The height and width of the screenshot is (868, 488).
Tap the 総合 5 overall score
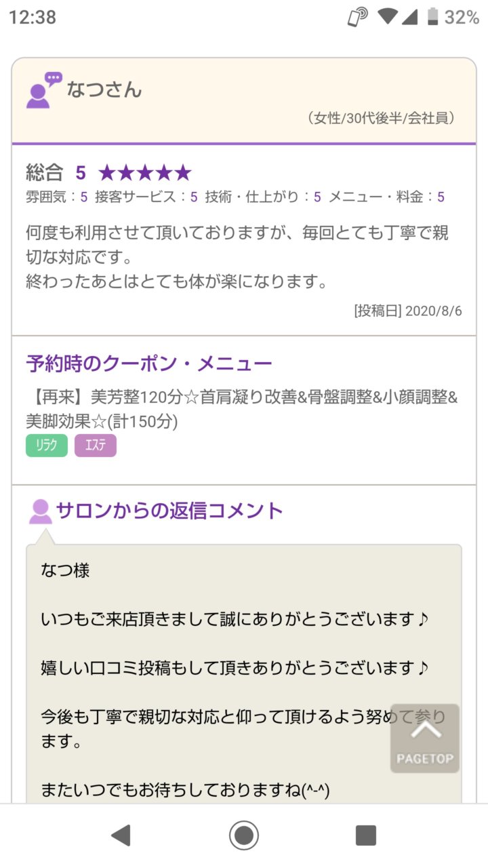coord(56,173)
